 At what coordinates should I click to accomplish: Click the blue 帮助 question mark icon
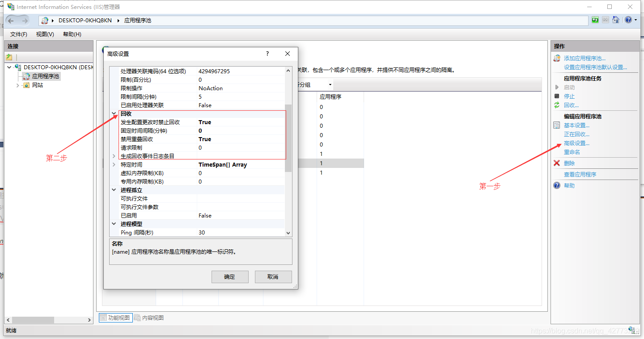pos(557,185)
